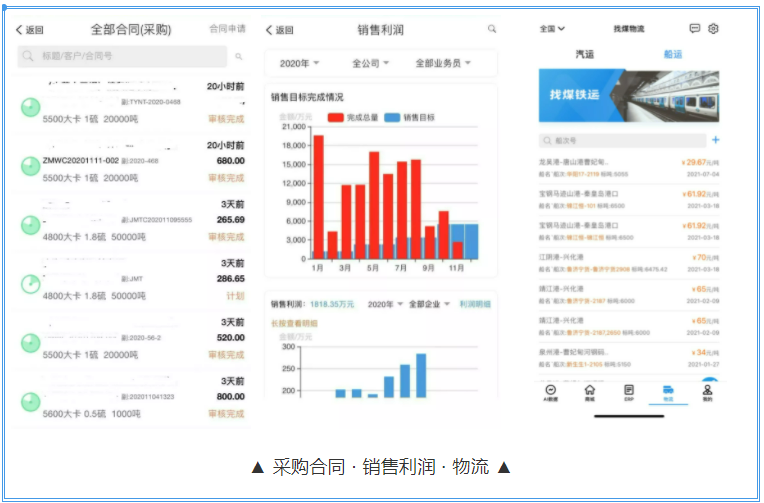764x503 pixels.
Task: Open the 利润明细 link
Action: click(476, 304)
